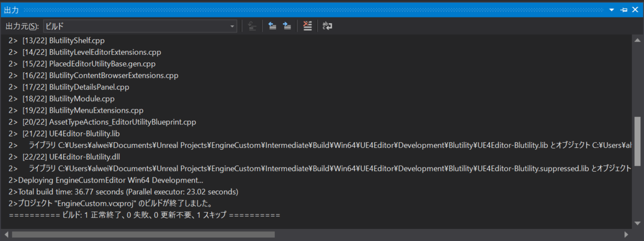Click the Deploying EngineCustomEditor Win64 Development line
Image resolution: width=644 pixels, height=241 pixels.
(105, 180)
